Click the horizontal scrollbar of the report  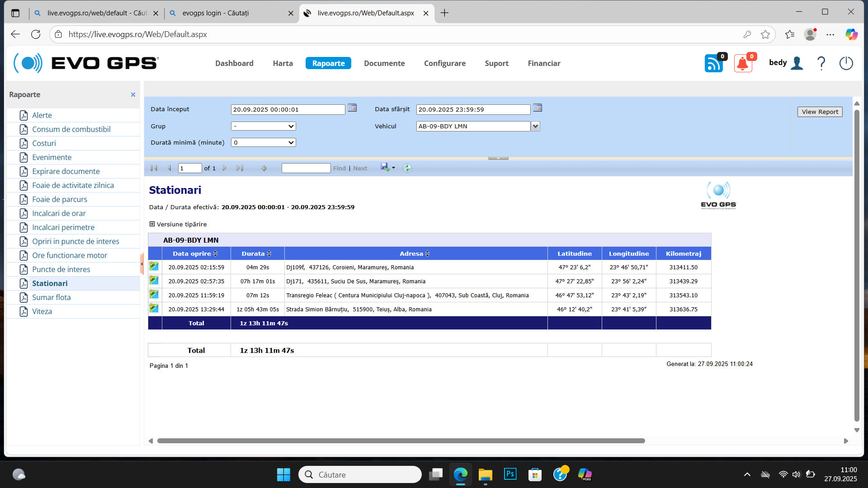click(401, 441)
